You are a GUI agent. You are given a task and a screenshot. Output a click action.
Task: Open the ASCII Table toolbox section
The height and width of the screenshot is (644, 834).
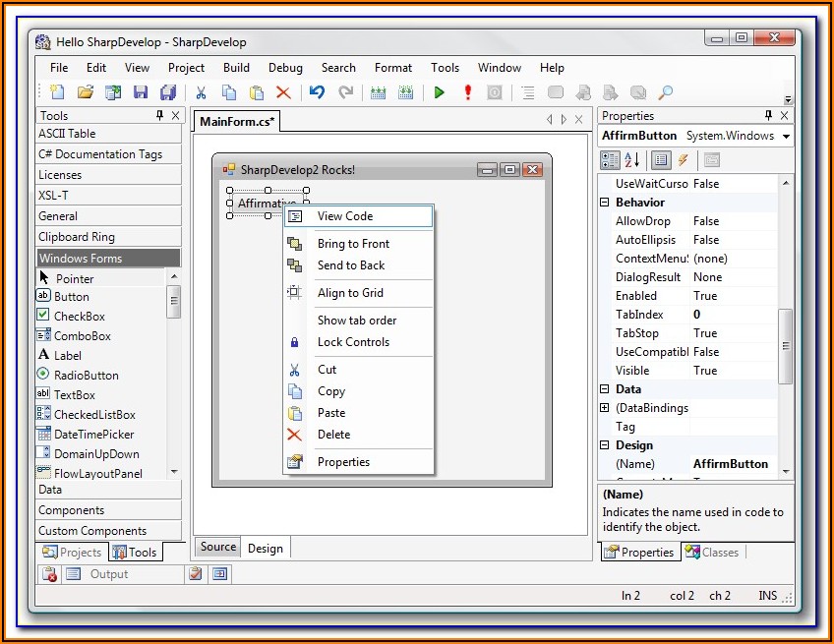pos(67,134)
